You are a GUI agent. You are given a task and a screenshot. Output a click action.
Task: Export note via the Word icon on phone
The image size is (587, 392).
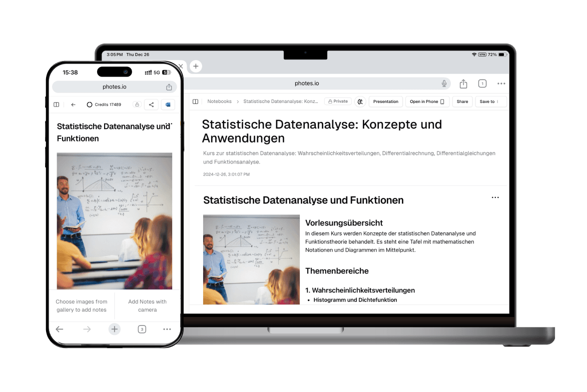click(x=168, y=104)
